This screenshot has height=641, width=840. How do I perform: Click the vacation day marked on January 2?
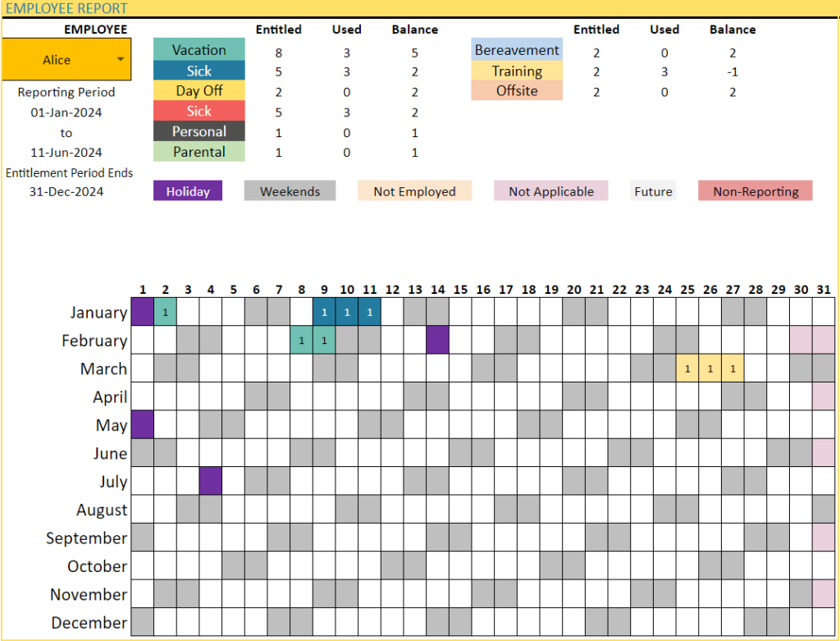pos(165,312)
